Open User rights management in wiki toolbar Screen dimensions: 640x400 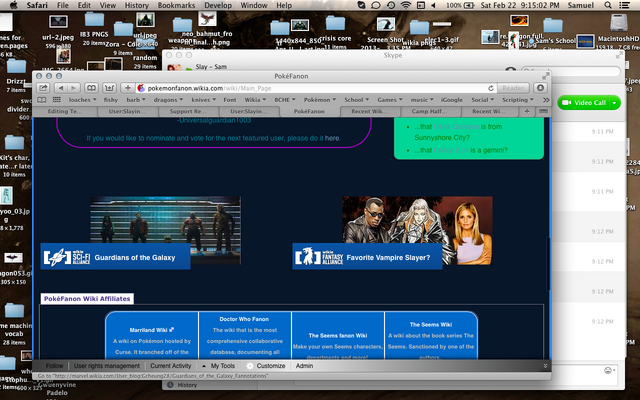tap(107, 366)
